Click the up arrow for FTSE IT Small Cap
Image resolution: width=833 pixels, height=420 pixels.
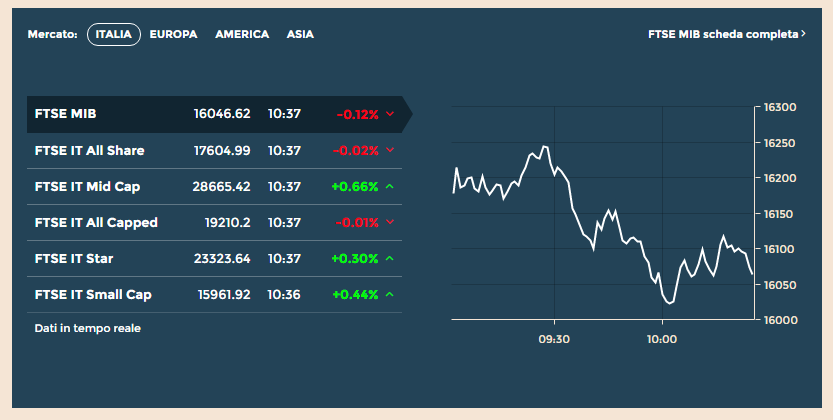point(390,295)
